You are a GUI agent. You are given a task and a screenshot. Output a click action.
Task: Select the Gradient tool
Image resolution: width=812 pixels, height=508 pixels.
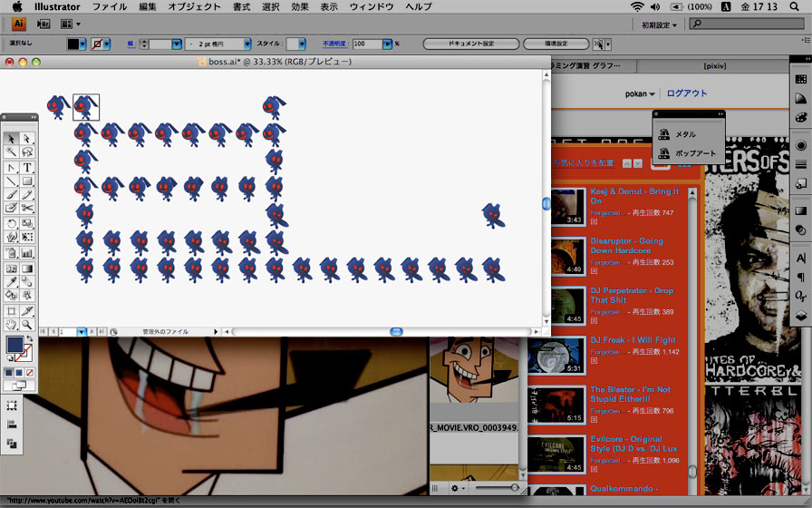[27, 269]
